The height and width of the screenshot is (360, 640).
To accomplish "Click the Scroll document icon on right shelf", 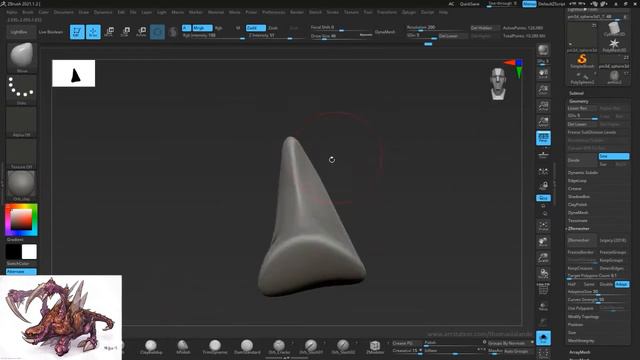I will [x=543, y=73].
